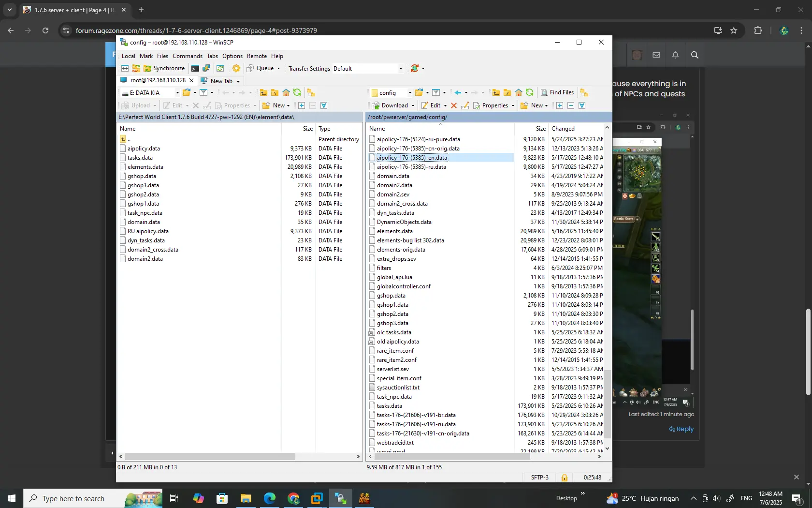812x508 pixels.
Task: Click the Reply link on forum page
Action: pyautogui.click(x=681, y=429)
